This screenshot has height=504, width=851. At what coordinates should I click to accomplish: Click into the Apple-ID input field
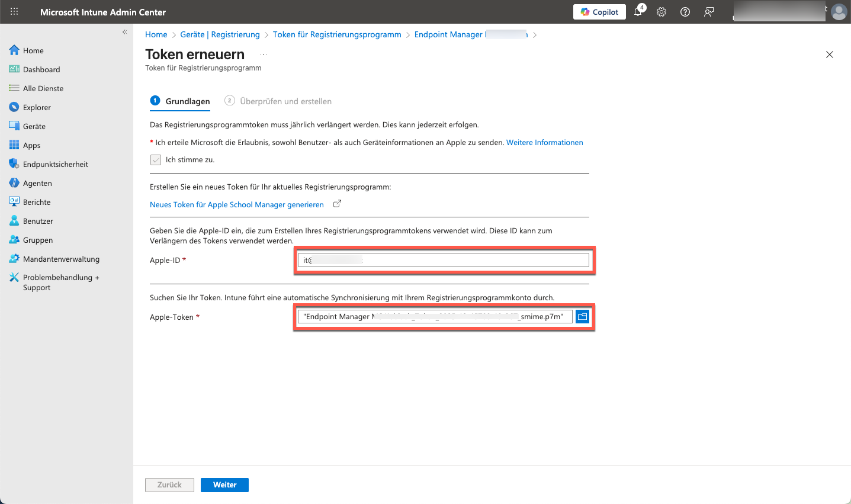[x=443, y=260]
